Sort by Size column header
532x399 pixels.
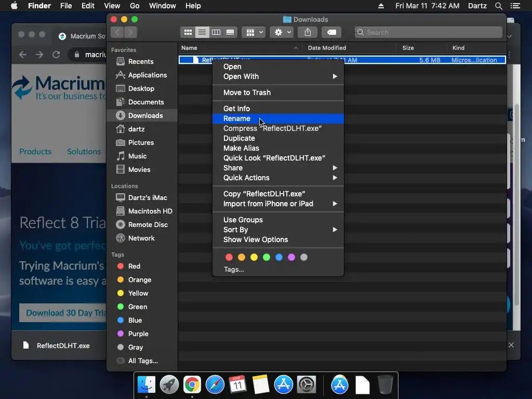coord(421,48)
